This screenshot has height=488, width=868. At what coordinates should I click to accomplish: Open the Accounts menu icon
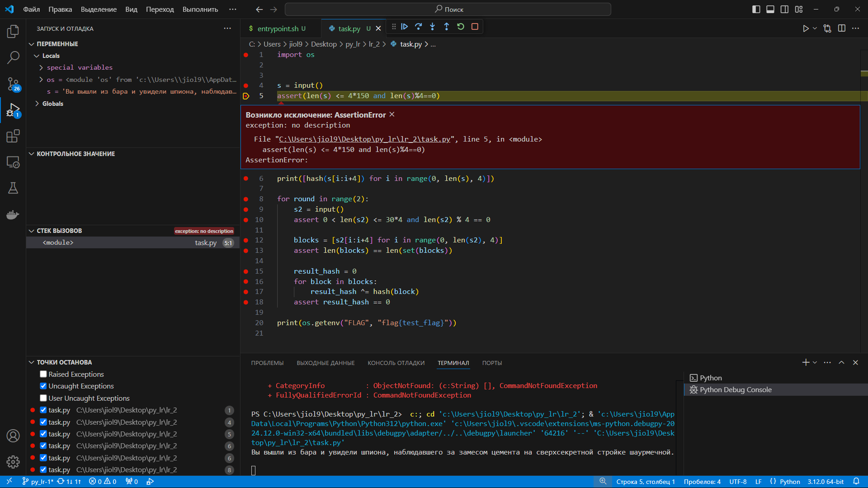tap(13, 436)
